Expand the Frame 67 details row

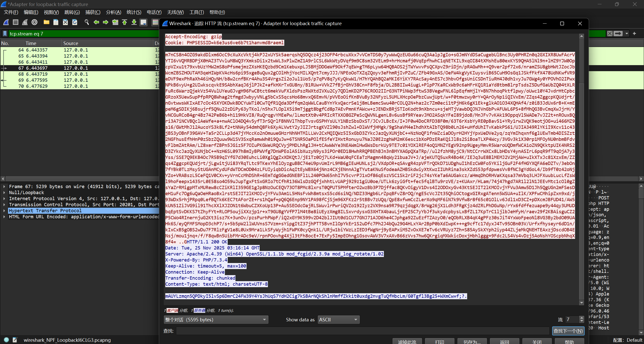point(4,187)
